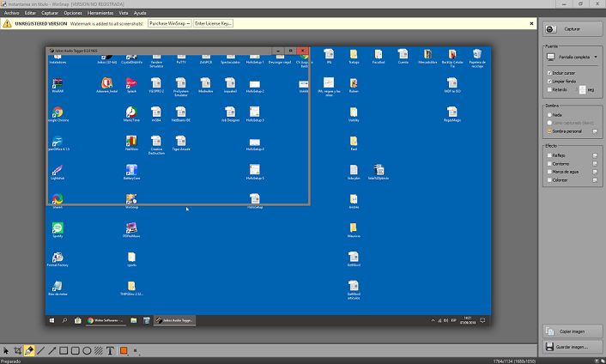Toggle the Incluir cursor checkbox
The height and width of the screenshot is (364, 606).
(549, 73)
